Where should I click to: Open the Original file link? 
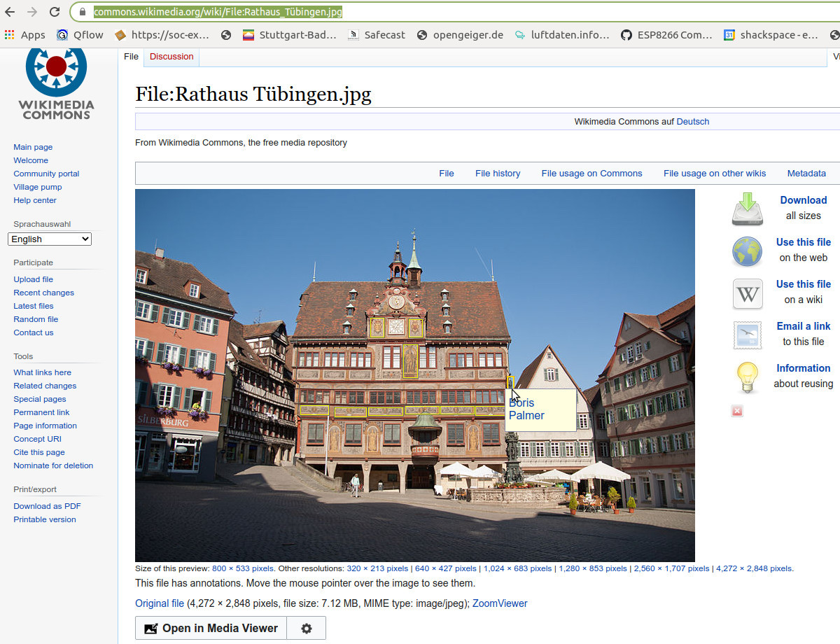tap(160, 603)
